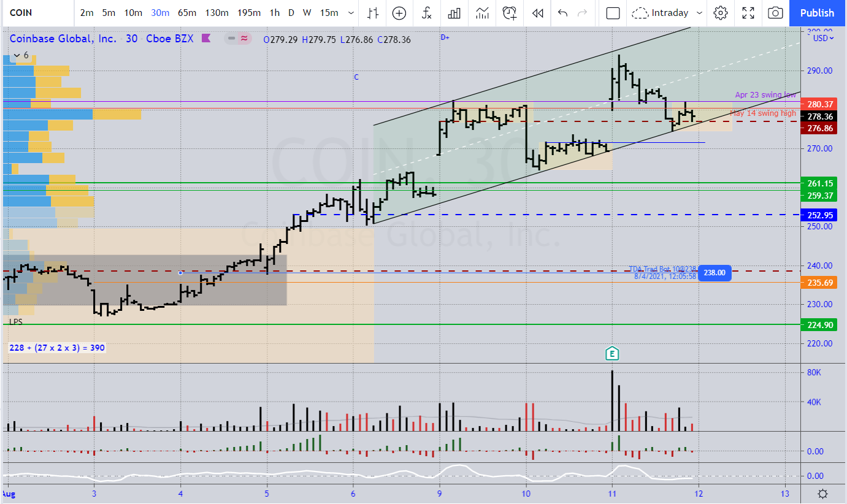The image size is (847, 504).
Task: Open indicator templates icon
Action: (x=482, y=13)
